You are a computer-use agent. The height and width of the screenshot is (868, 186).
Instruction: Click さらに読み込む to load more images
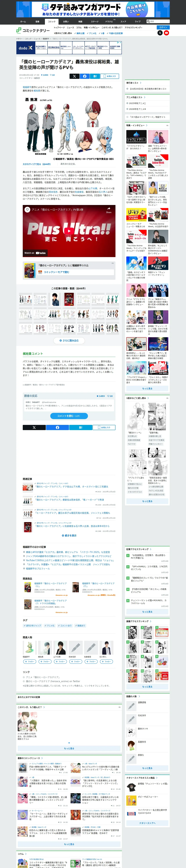(69, 341)
